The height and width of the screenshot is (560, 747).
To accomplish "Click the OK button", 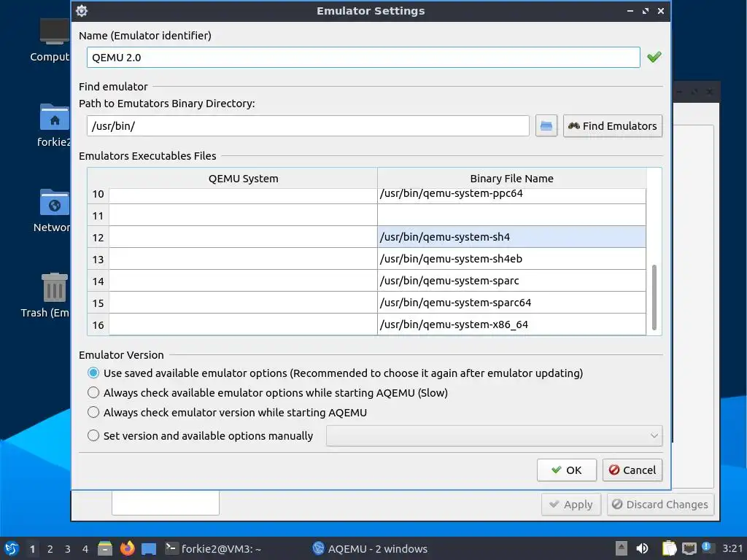I will 566,470.
